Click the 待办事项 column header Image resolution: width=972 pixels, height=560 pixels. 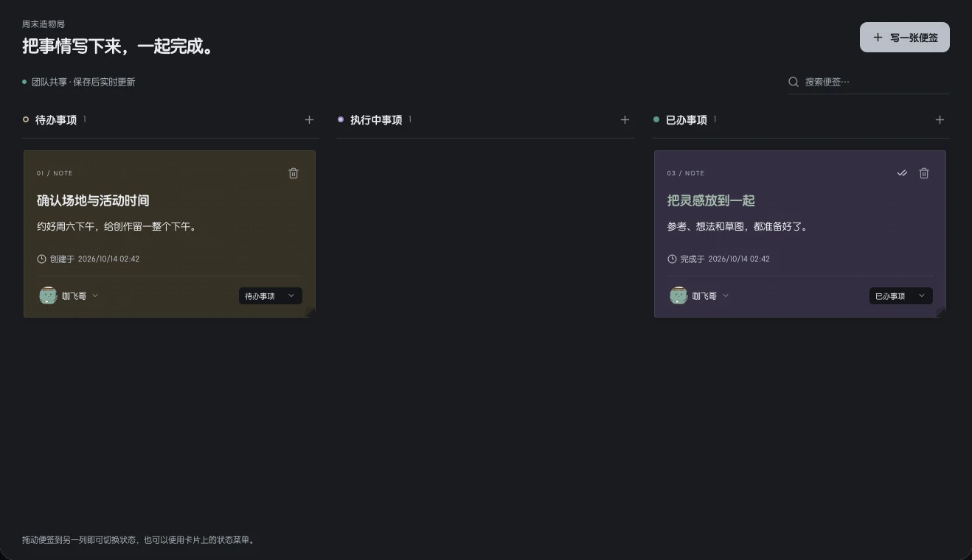[x=56, y=119]
